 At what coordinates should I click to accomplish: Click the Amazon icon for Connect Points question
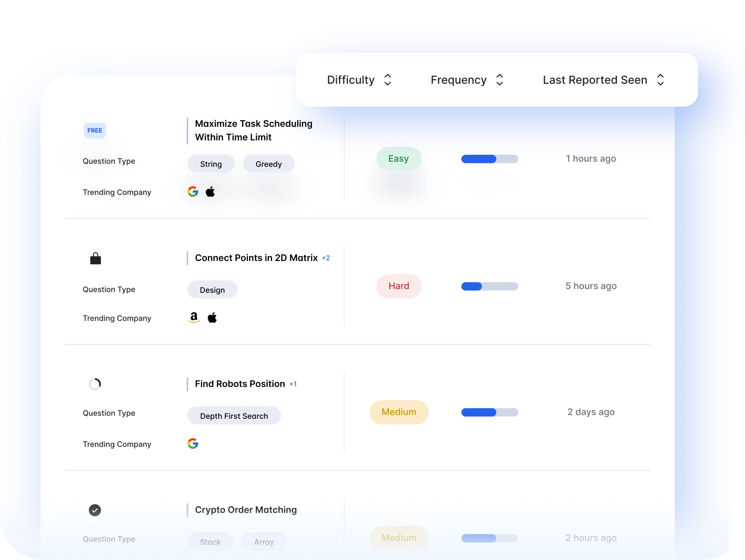pyautogui.click(x=194, y=317)
